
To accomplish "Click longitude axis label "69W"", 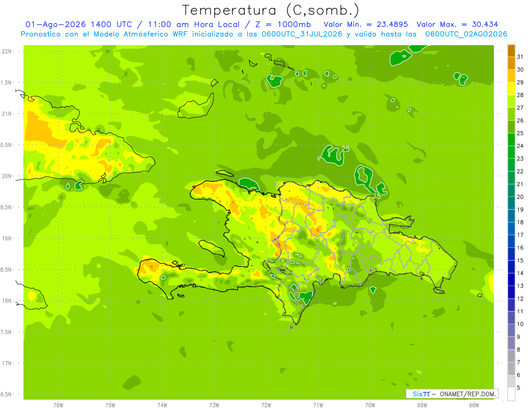I will (422, 405).
